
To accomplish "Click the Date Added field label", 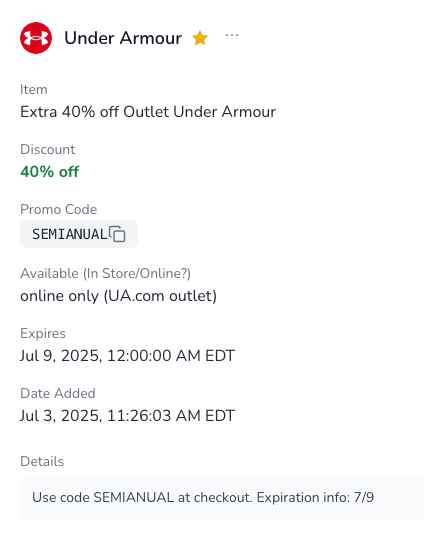I will (58, 393).
